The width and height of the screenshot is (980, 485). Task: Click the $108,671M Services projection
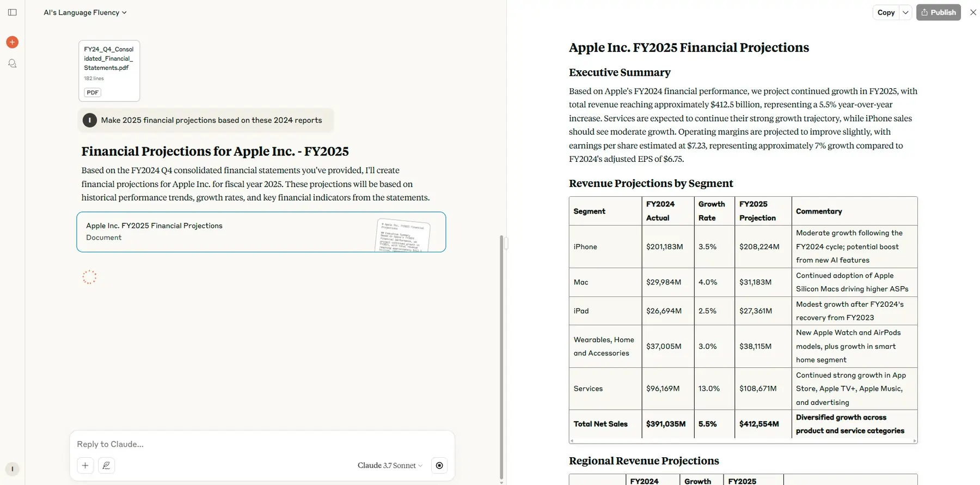pyautogui.click(x=758, y=389)
